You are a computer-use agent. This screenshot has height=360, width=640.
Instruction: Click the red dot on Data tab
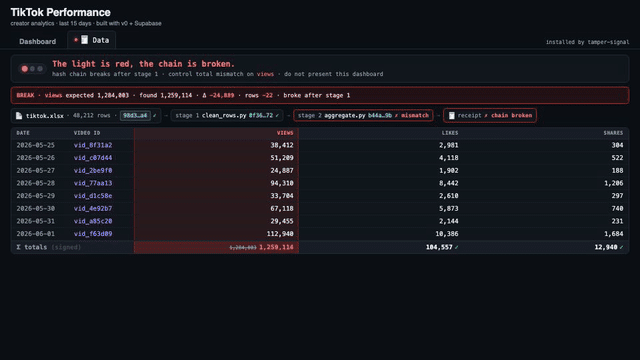[76, 40]
